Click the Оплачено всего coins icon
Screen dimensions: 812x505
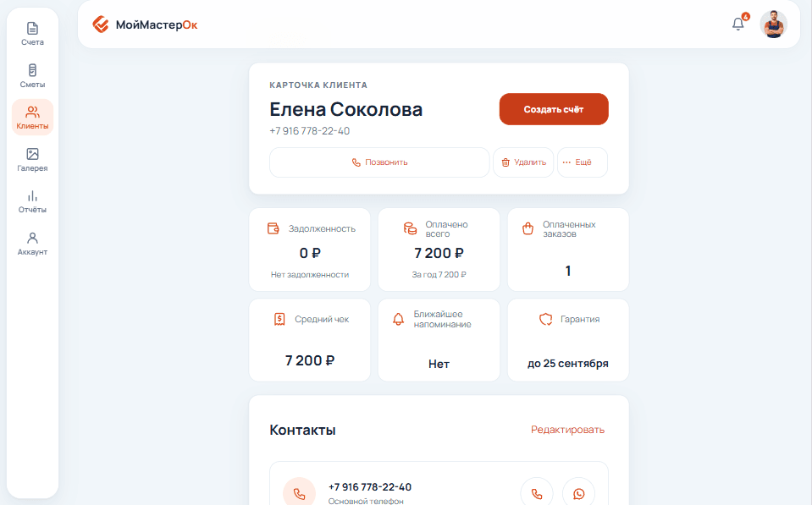(x=410, y=228)
